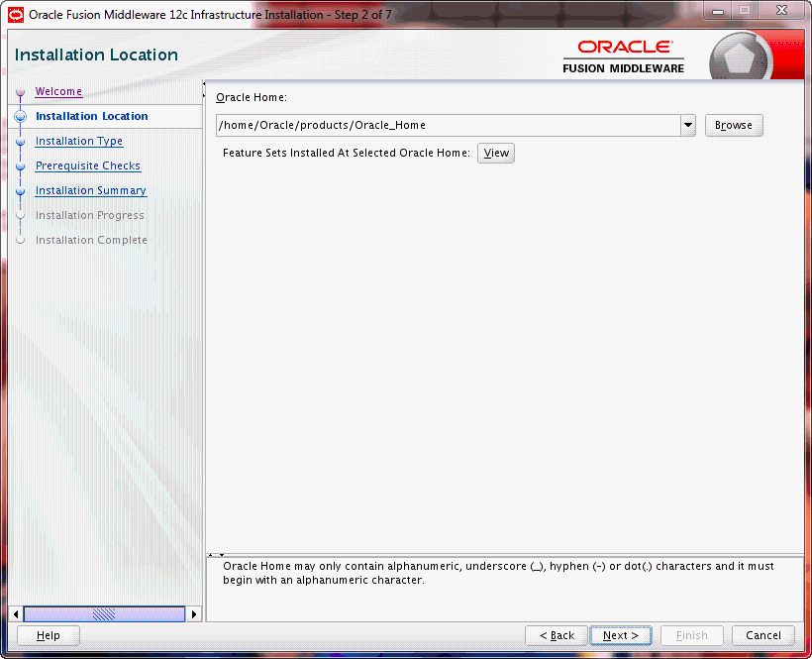Minimize the installer window

[x=718, y=11]
